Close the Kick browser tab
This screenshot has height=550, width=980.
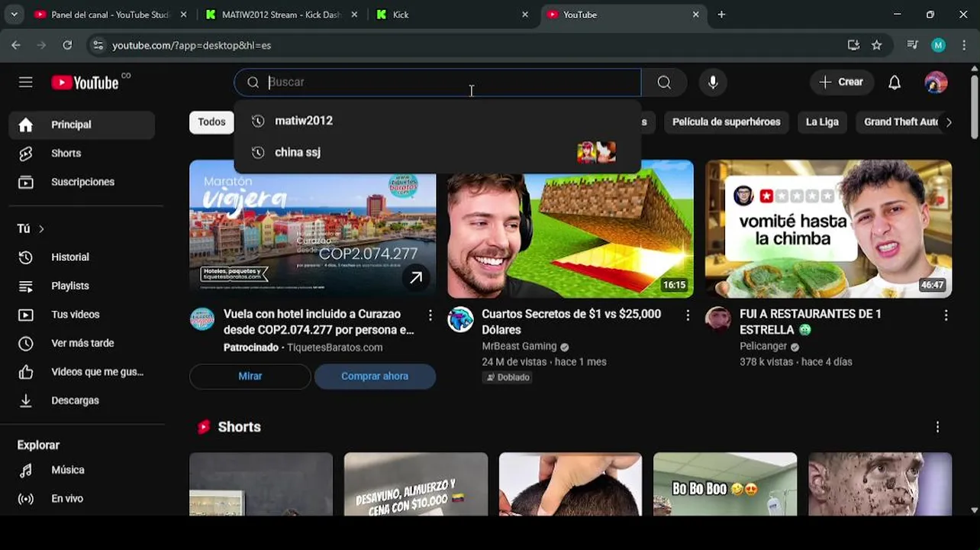pyautogui.click(x=524, y=15)
